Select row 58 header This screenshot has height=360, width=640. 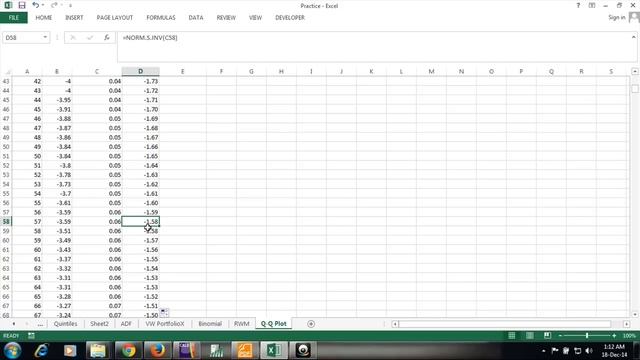pyautogui.click(x=6, y=222)
